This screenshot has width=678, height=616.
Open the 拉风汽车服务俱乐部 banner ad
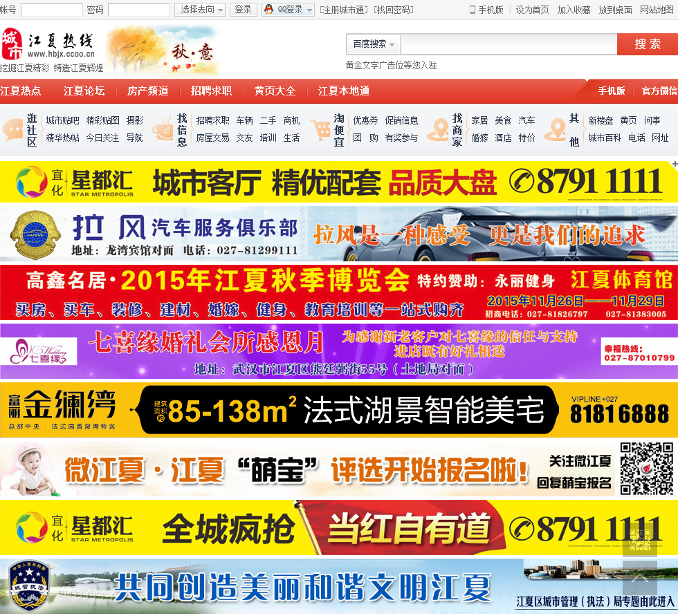pos(339,234)
